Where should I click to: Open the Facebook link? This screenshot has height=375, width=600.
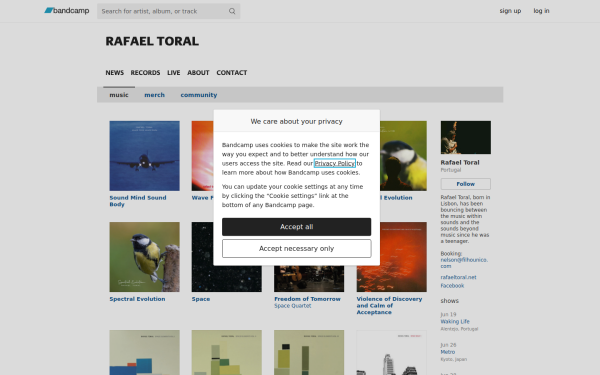452,286
